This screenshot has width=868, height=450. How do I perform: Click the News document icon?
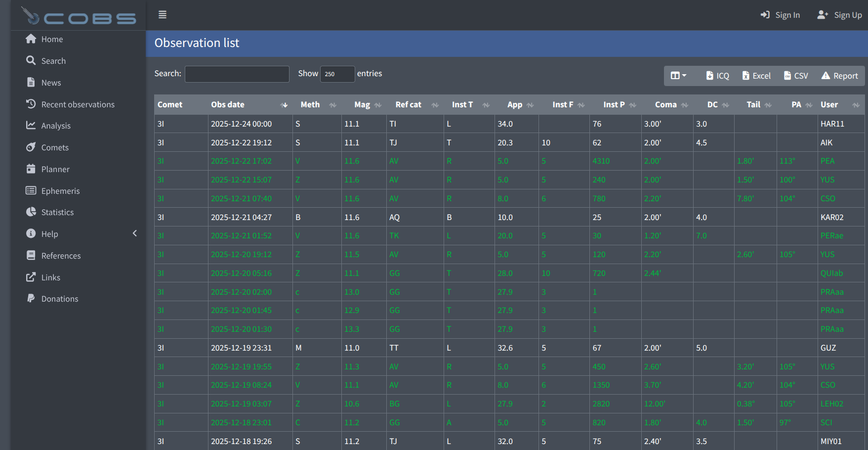tap(31, 82)
